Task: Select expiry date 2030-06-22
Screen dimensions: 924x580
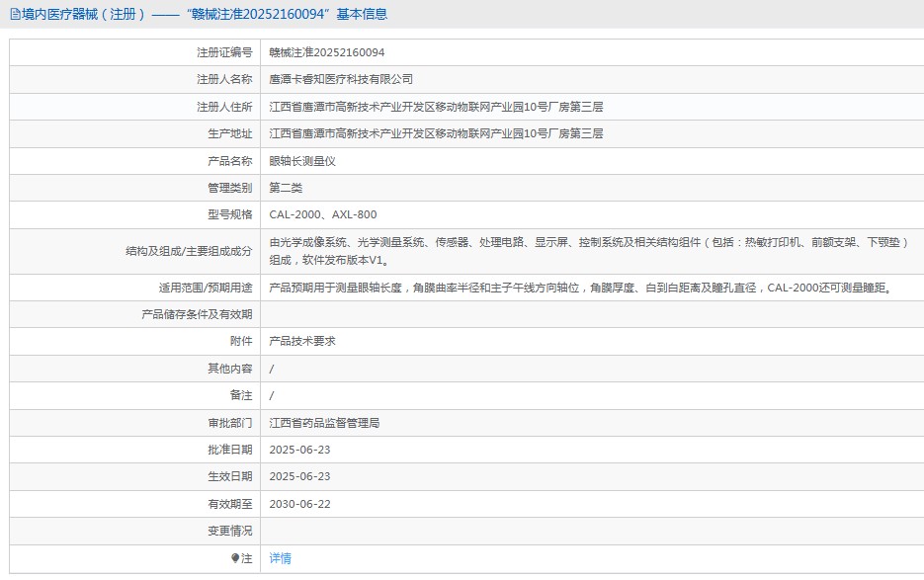Action: click(300, 504)
